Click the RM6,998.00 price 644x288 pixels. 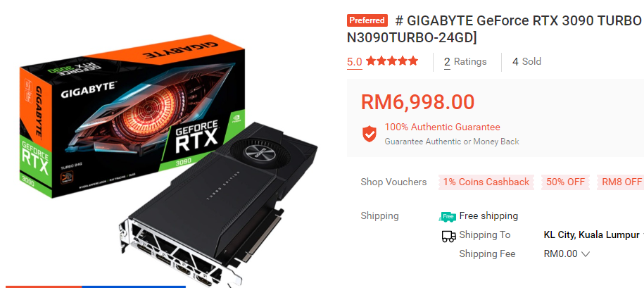coord(417,102)
